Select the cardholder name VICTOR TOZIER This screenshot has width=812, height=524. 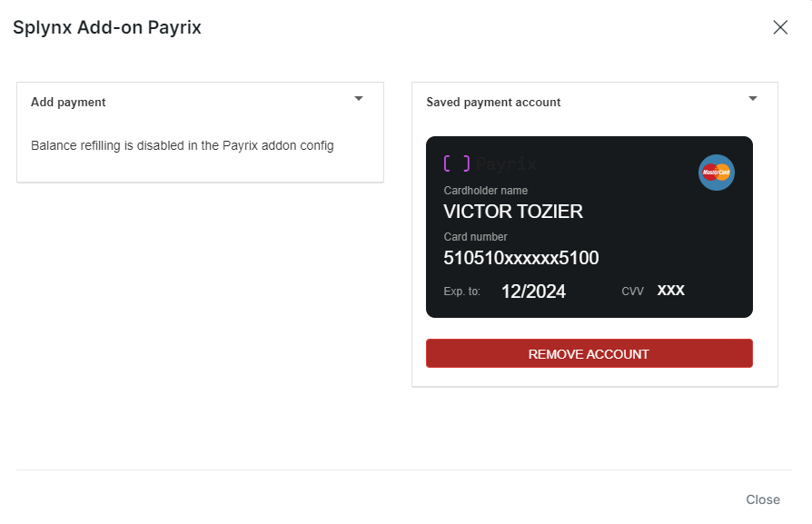(513, 212)
